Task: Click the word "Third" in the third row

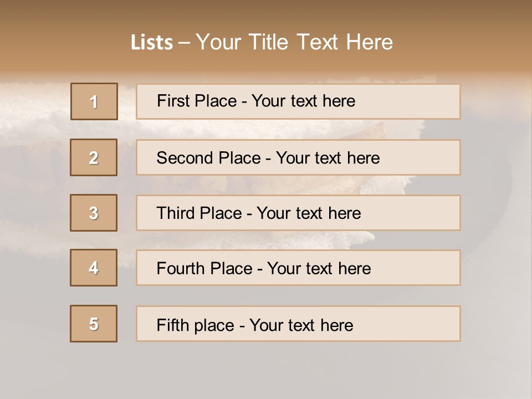Action: point(174,213)
